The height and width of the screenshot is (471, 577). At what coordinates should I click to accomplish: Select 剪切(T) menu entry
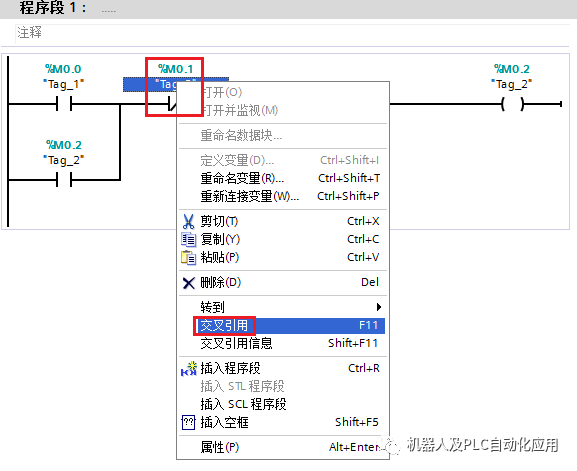point(282,222)
